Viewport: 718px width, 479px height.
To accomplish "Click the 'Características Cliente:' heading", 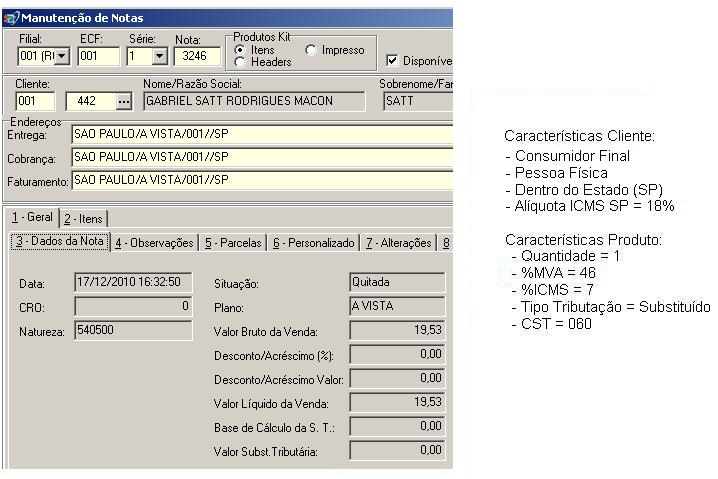I will 579,136.
